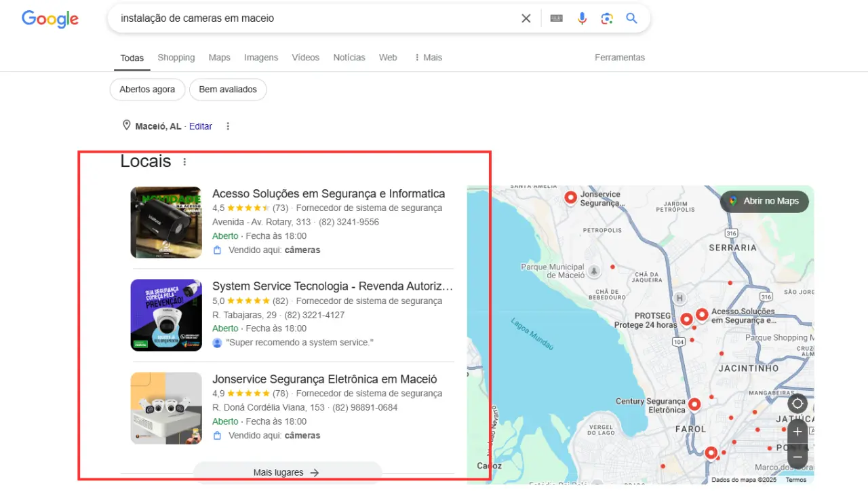Click the Mais lugares button

click(x=288, y=472)
